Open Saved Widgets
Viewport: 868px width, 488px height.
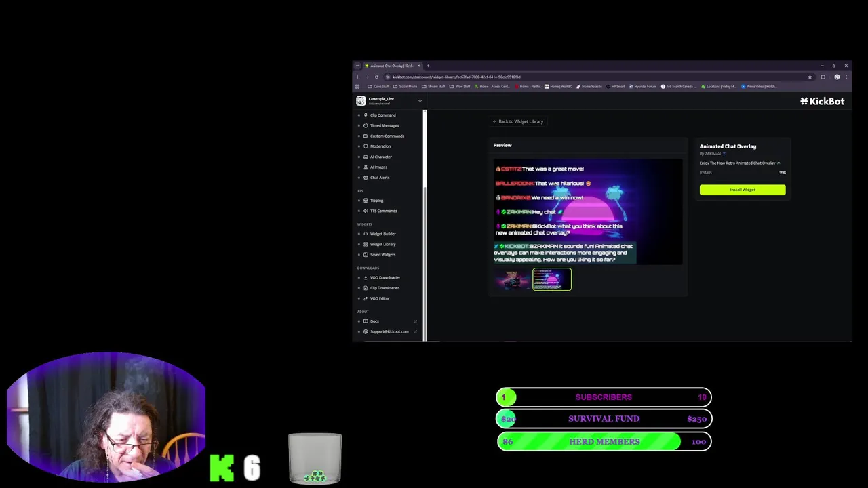point(382,255)
